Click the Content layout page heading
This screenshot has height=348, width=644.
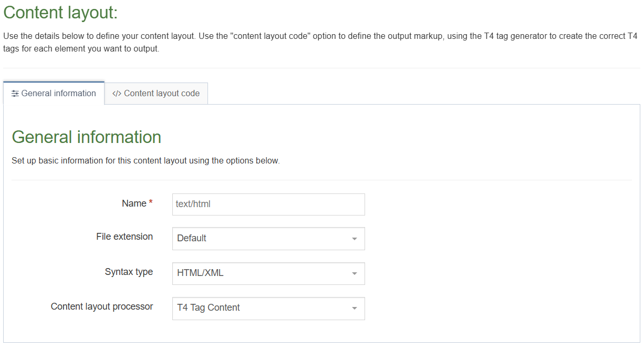(59, 12)
